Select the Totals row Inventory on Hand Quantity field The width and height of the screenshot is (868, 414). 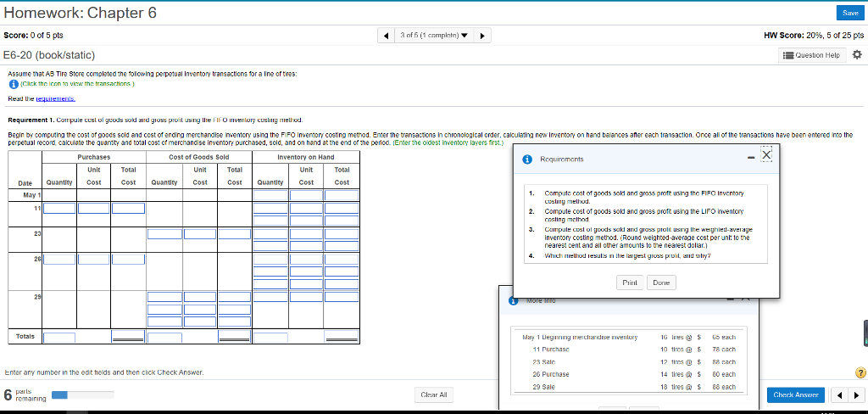click(x=270, y=337)
